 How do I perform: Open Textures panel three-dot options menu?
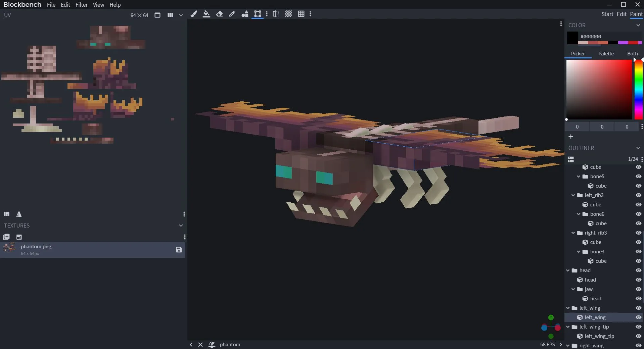click(185, 237)
